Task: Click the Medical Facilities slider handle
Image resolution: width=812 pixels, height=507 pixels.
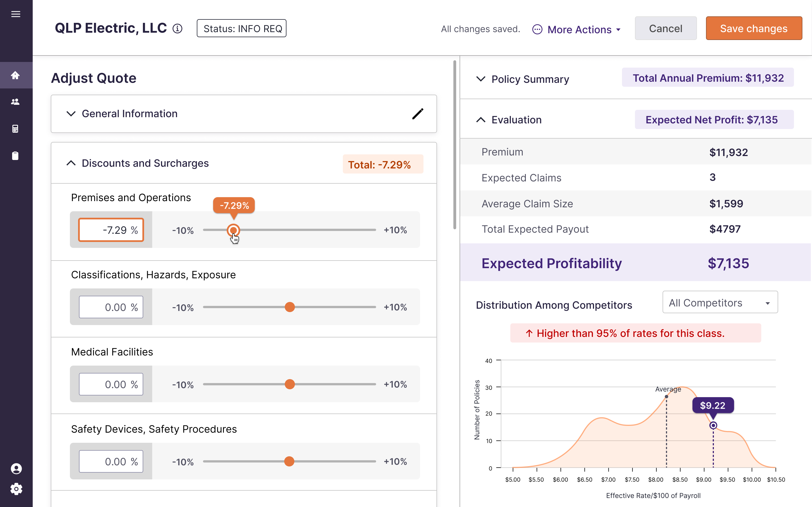Action: [290, 384]
